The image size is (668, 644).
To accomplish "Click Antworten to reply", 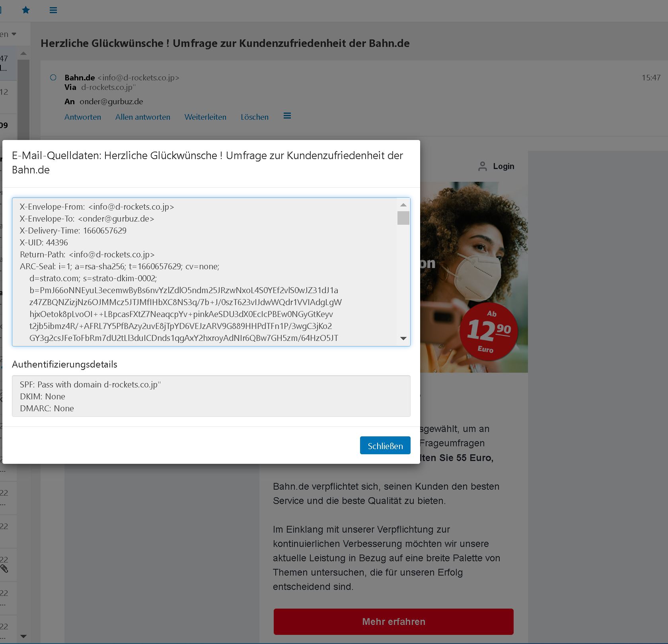I will (x=83, y=117).
